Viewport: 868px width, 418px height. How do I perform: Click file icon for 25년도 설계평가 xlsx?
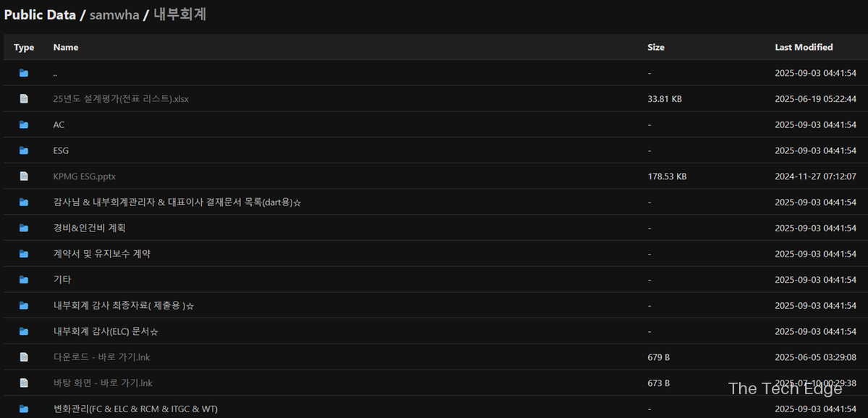pyautogui.click(x=24, y=99)
